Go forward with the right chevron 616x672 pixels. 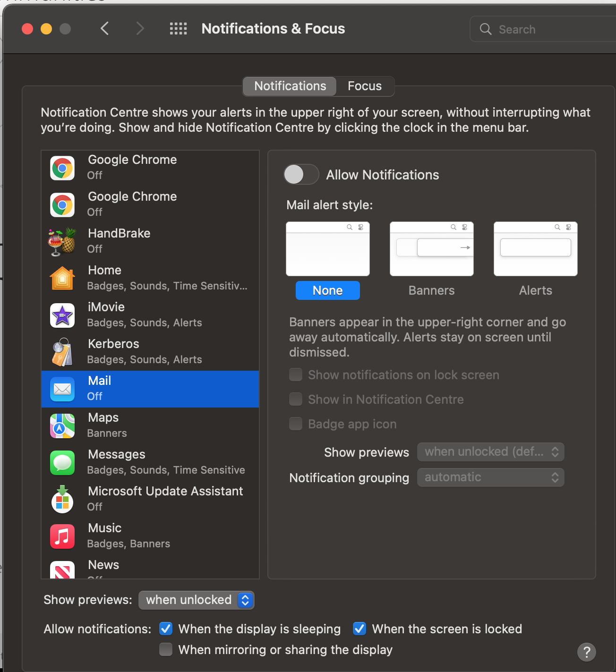point(140,29)
